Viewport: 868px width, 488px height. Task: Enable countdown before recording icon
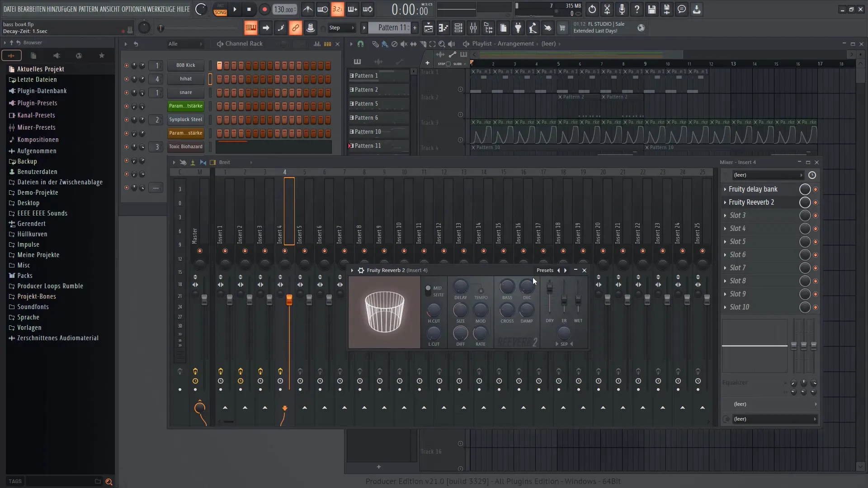point(337,9)
